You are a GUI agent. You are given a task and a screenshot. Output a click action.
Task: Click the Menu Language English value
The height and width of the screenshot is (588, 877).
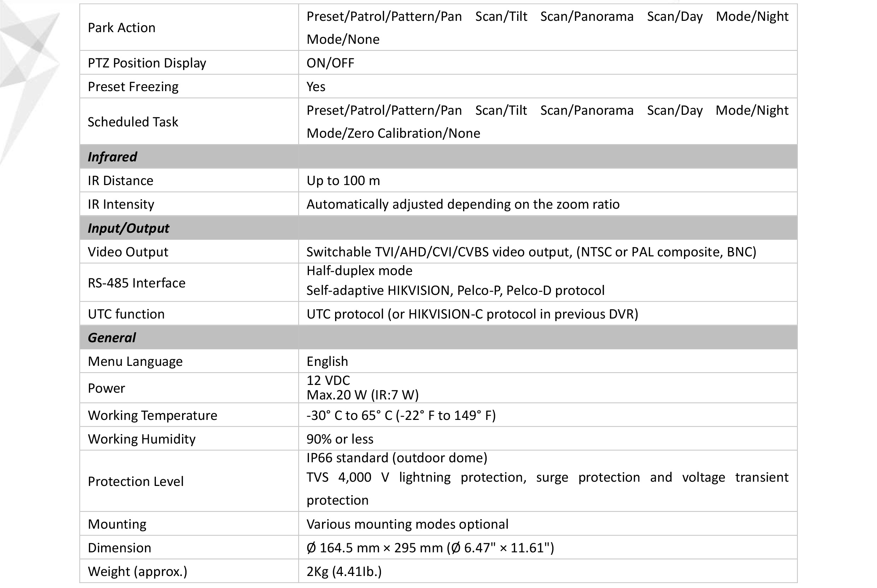[x=327, y=362]
